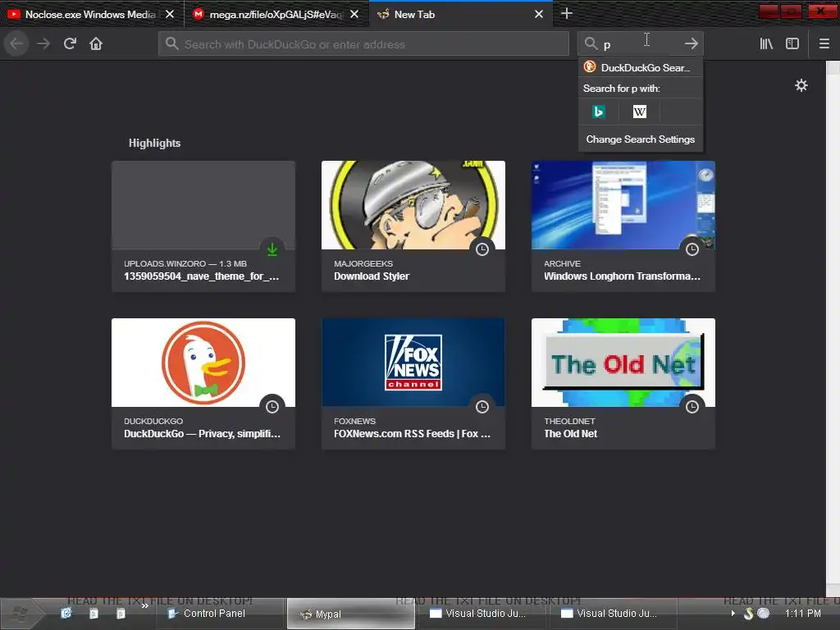
Task: Open the Library bookmarks icon
Action: pos(766,44)
